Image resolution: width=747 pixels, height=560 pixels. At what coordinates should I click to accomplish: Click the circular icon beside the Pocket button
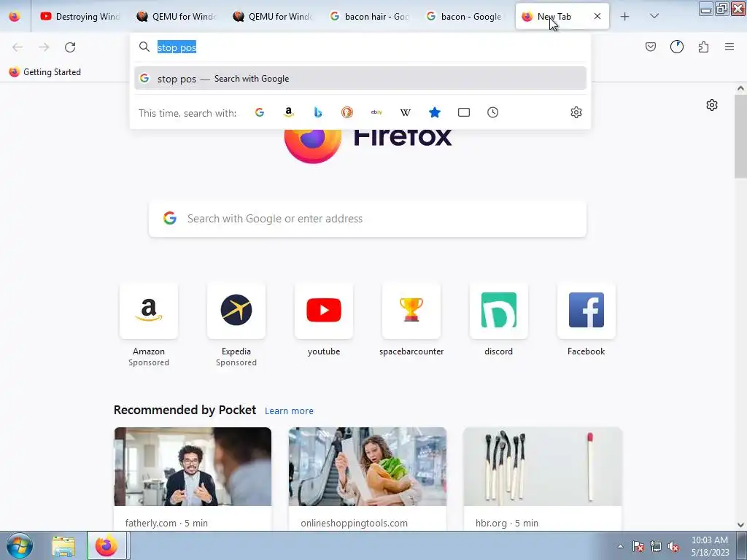coord(676,47)
